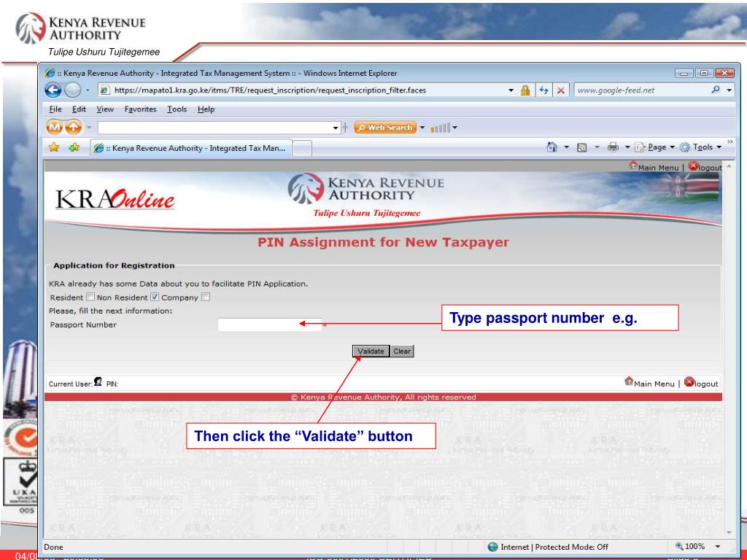Viewport: 747px width, 560px height.
Task: Click the search magnifier icon
Action: click(x=716, y=90)
